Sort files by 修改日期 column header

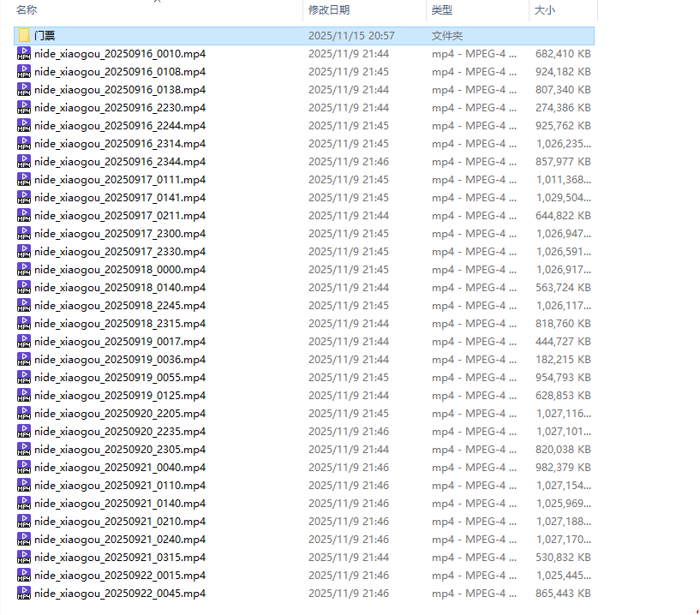point(329,10)
